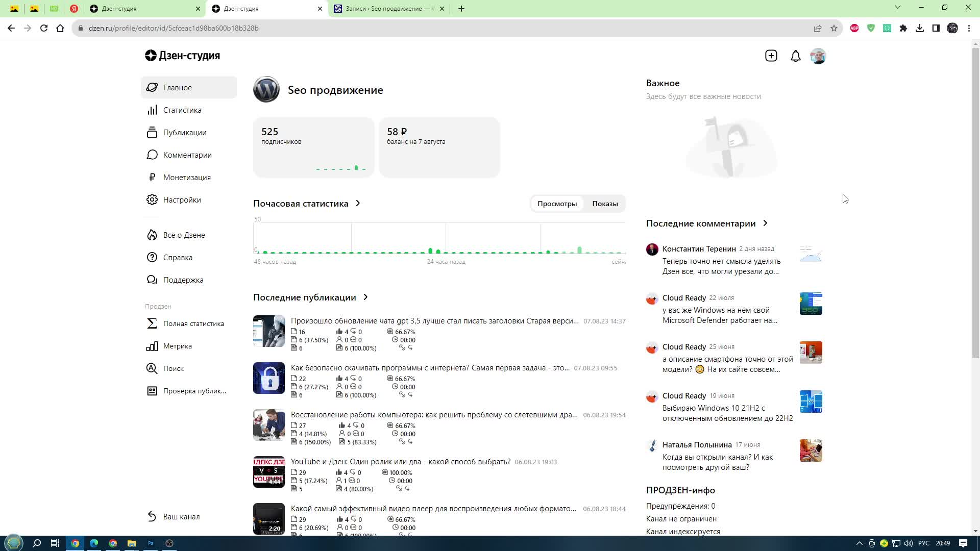This screenshot has height=551, width=980.
Task: Click the Всё о Дзене flame icon
Action: click(152, 235)
